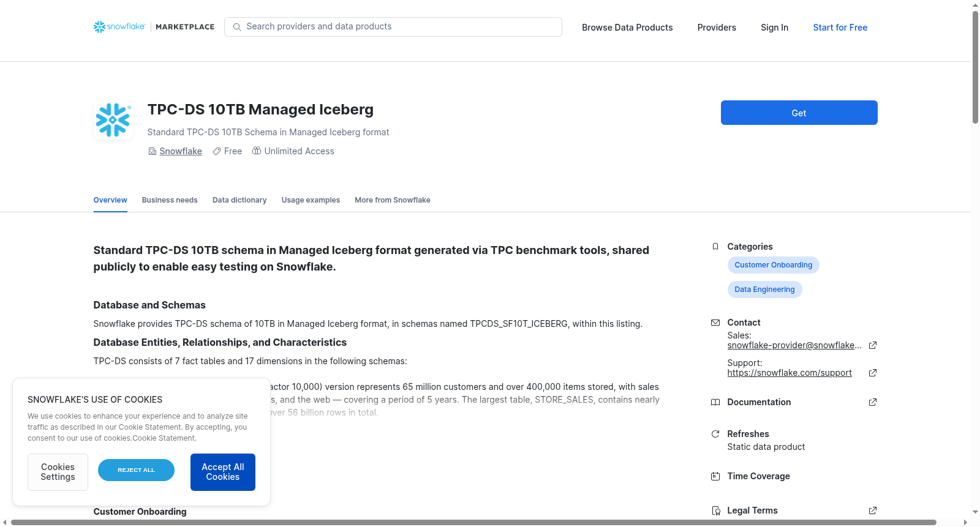Go to the Usage examples tab
Viewport: 980px width, 527px height.
tap(311, 200)
